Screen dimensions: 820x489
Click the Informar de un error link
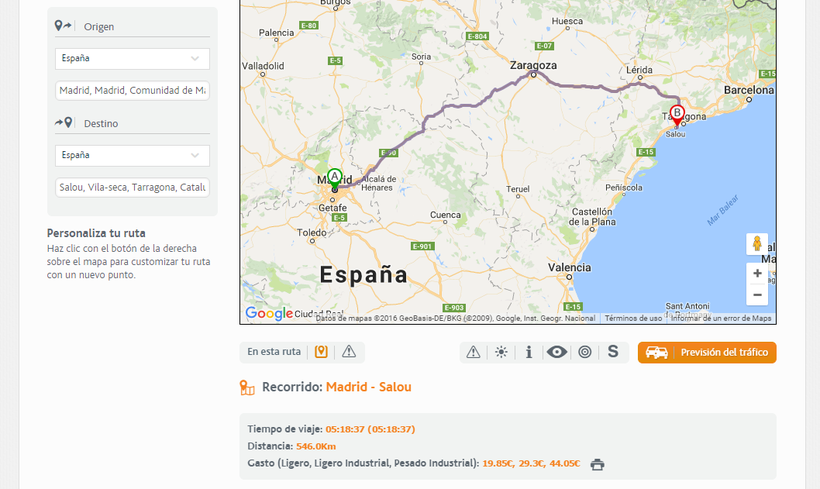721,319
